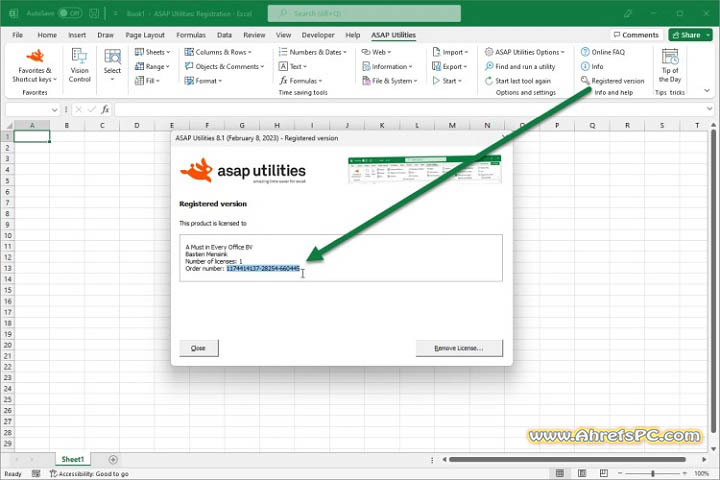Click Registered version item

coord(613,81)
